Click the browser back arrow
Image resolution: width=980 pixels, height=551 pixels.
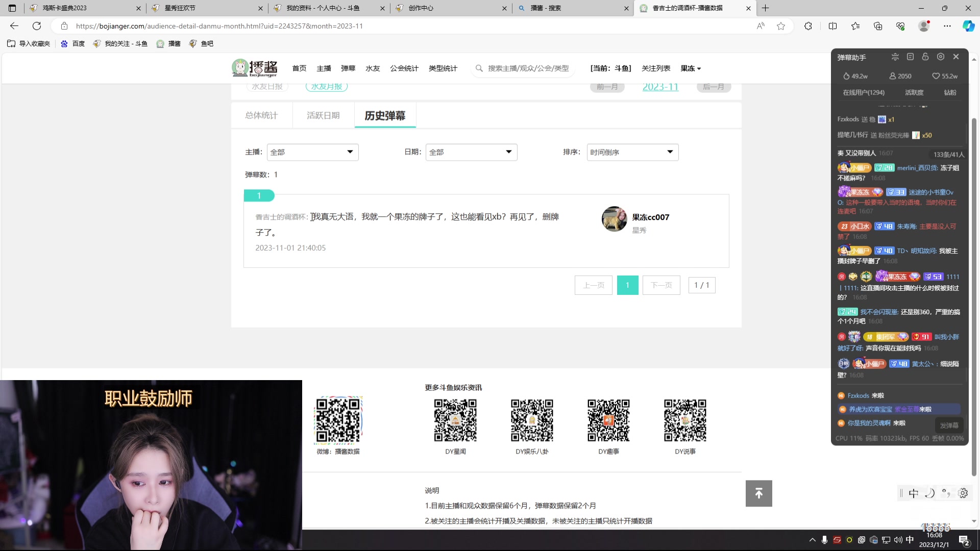point(14,26)
